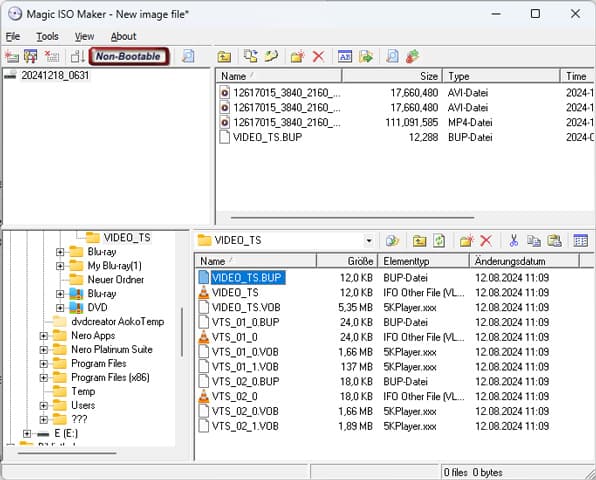Screen dimensions: 596x480
Task: Expand the Users folder
Action: [x=44, y=406]
